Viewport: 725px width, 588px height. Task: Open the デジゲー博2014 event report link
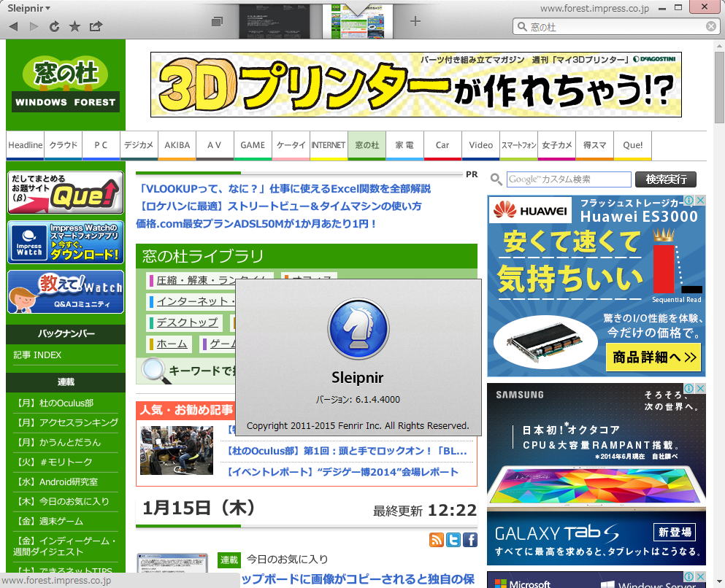click(342, 472)
